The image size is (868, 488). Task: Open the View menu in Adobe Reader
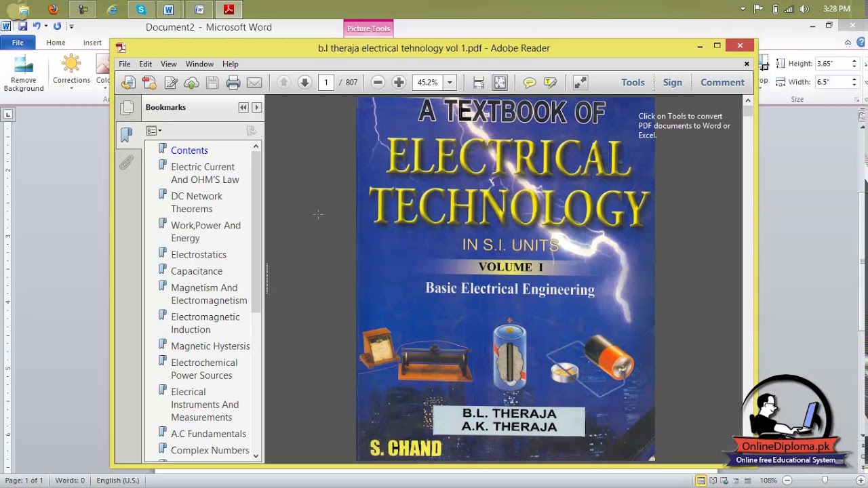click(x=169, y=64)
